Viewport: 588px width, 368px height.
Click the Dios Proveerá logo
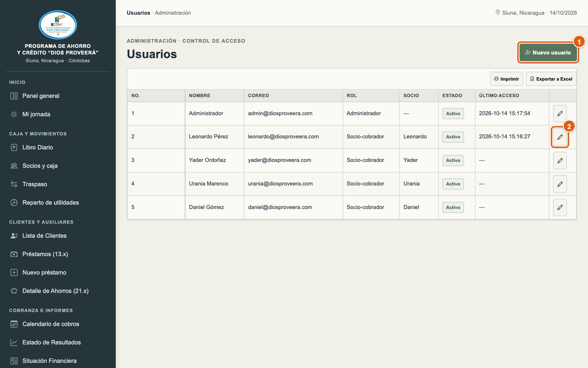(x=58, y=25)
